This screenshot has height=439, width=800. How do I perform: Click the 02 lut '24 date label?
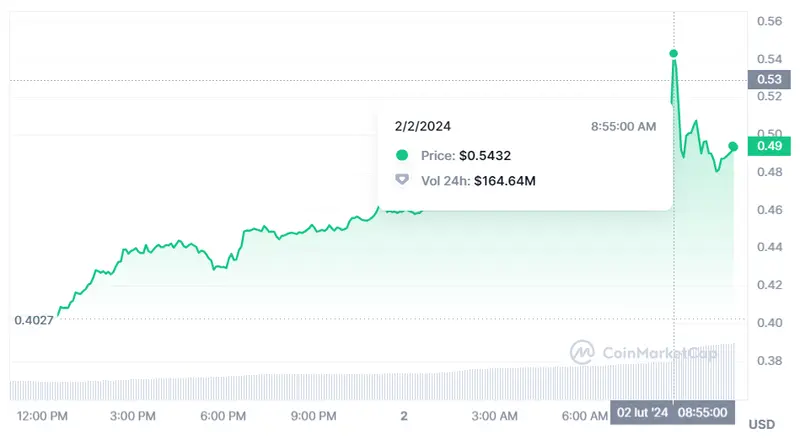[x=643, y=413]
